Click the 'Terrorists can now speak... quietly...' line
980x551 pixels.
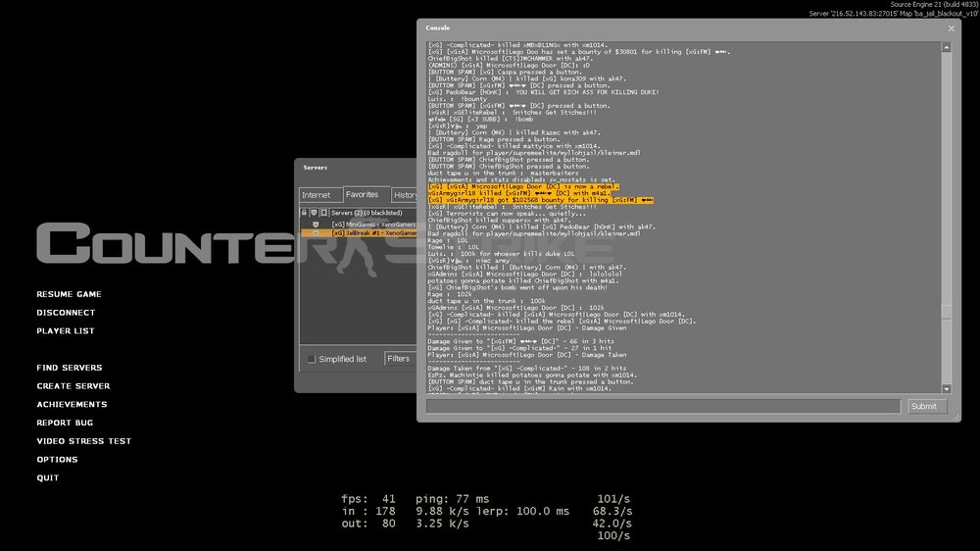[507, 214]
